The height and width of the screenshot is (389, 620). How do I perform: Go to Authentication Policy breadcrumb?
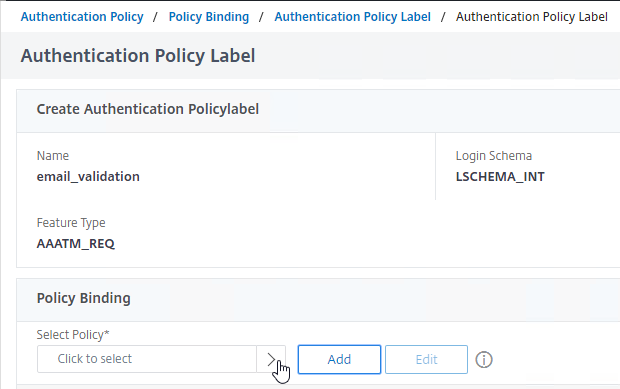pos(82,17)
